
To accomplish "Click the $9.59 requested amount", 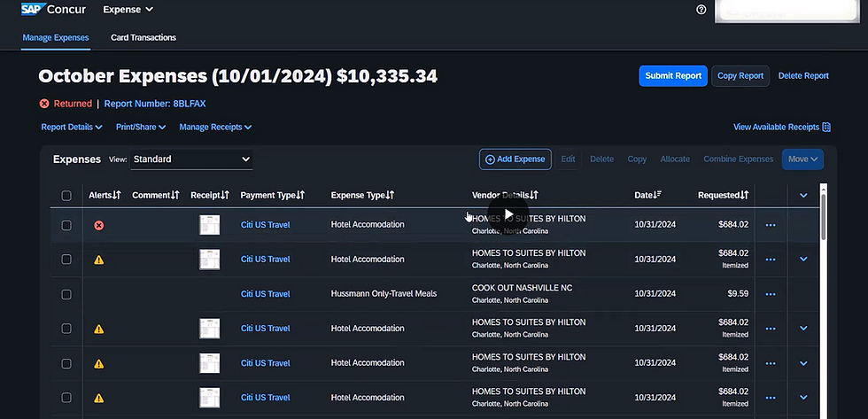I will [738, 294].
